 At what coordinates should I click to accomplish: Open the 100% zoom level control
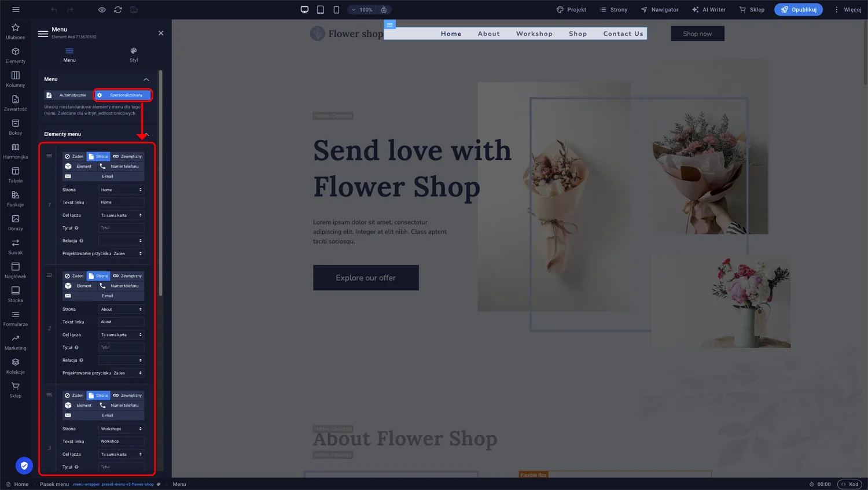pyautogui.click(x=362, y=10)
